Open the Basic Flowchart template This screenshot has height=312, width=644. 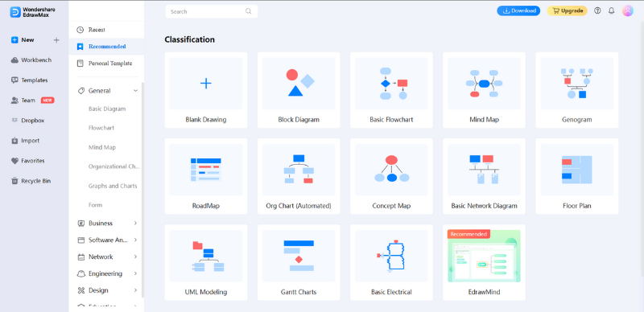pos(391,90)
